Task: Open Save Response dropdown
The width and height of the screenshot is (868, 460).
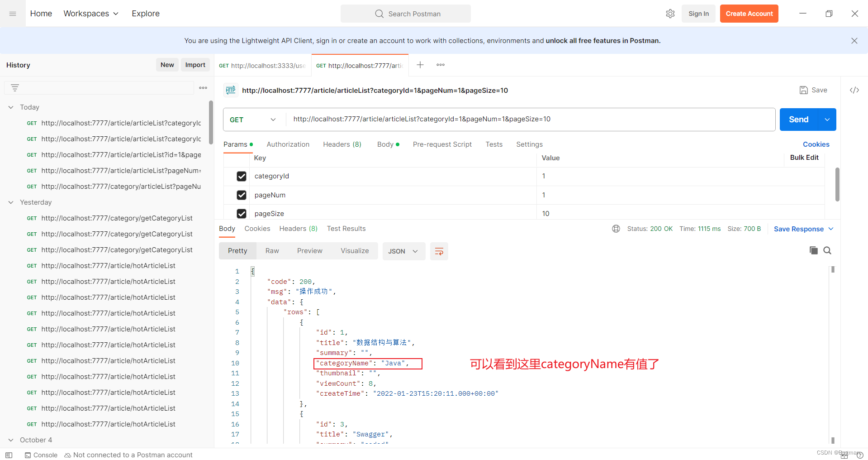Action: click(x=804, y=229)
